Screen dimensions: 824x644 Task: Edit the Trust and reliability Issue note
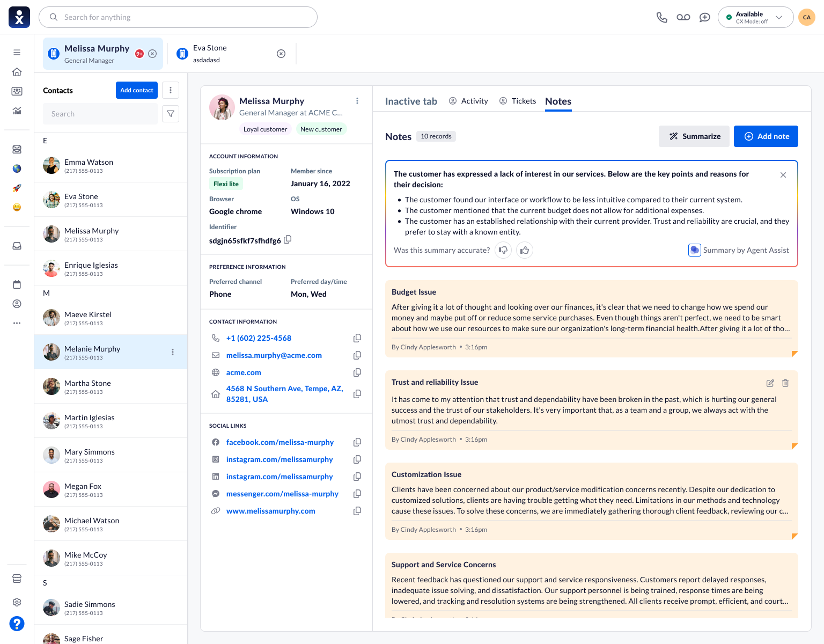(770, 383)
